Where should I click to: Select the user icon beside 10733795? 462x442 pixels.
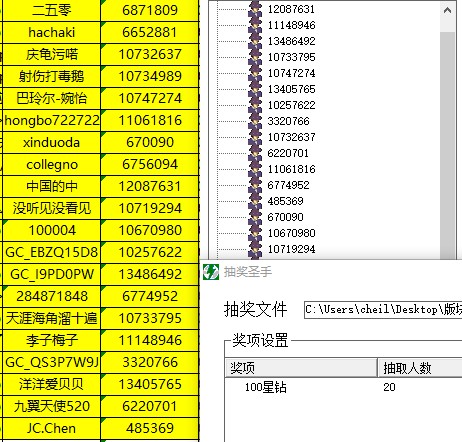[x=255, y=57]
